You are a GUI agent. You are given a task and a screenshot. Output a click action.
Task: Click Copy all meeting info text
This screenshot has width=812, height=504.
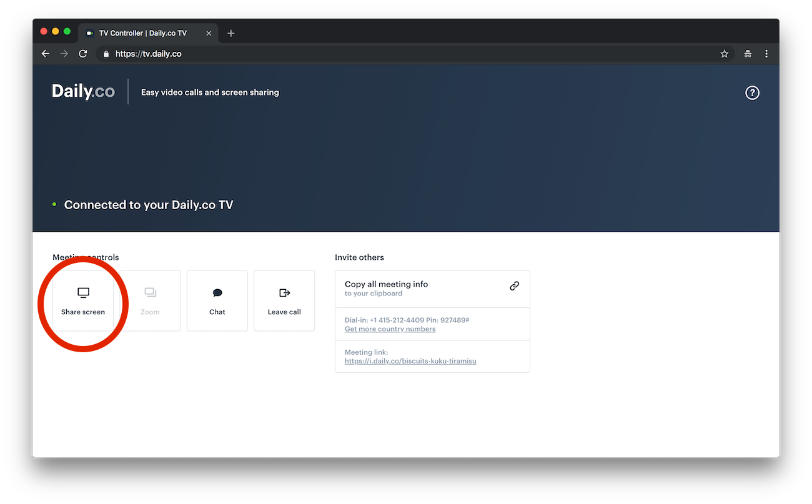[386, 284]
